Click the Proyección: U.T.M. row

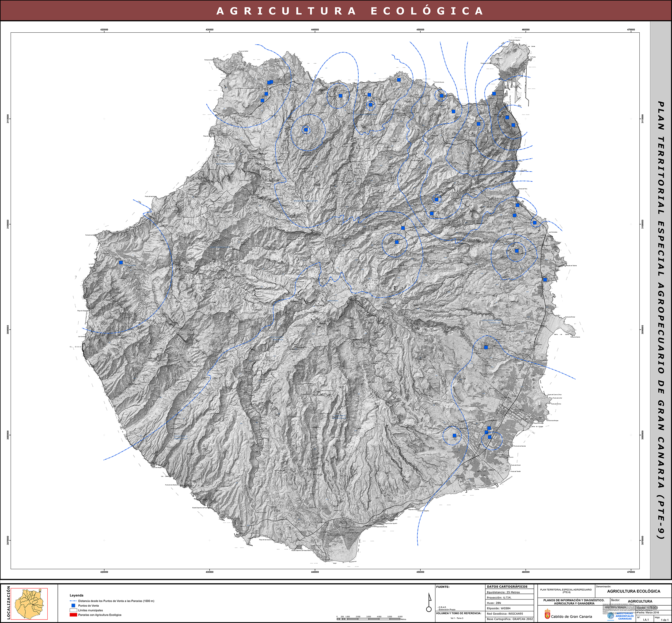pos(510,598)
